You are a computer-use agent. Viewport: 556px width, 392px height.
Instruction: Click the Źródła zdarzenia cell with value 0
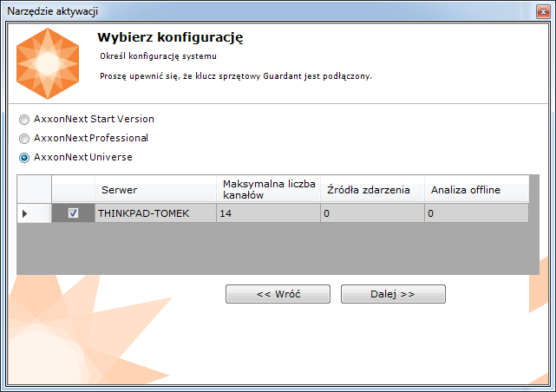[x=372, y=213]
